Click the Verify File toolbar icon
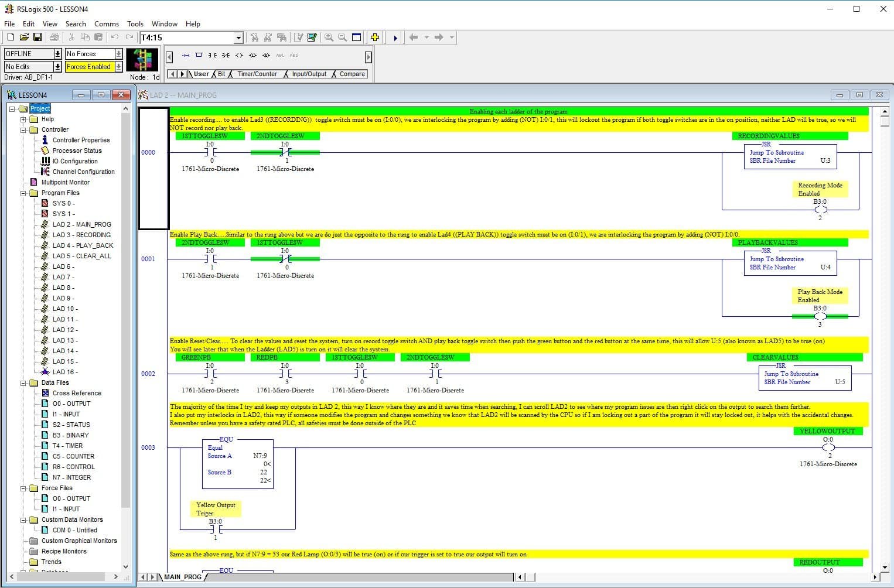Viewport: 894px width, 588px height. (299, 37)
